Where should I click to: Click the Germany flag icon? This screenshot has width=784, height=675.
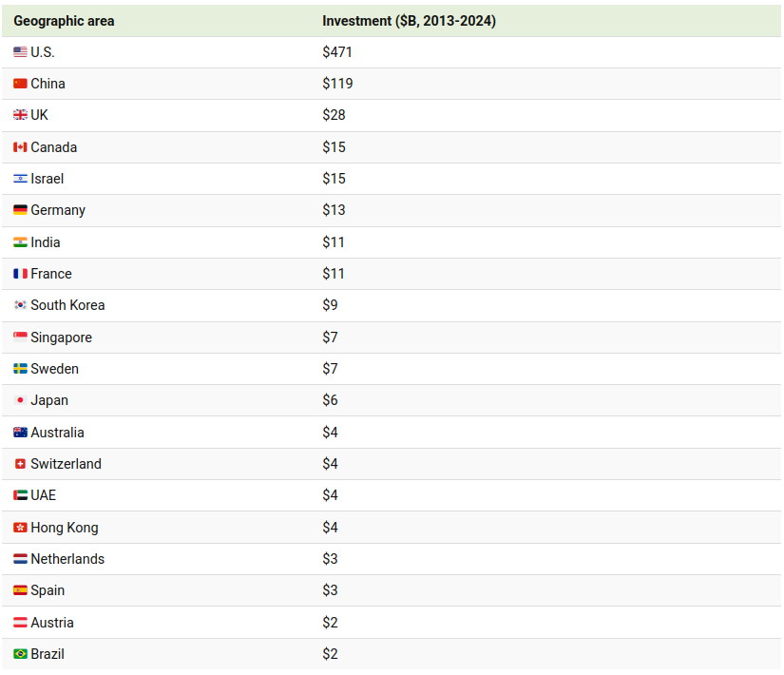pos(20,210)
